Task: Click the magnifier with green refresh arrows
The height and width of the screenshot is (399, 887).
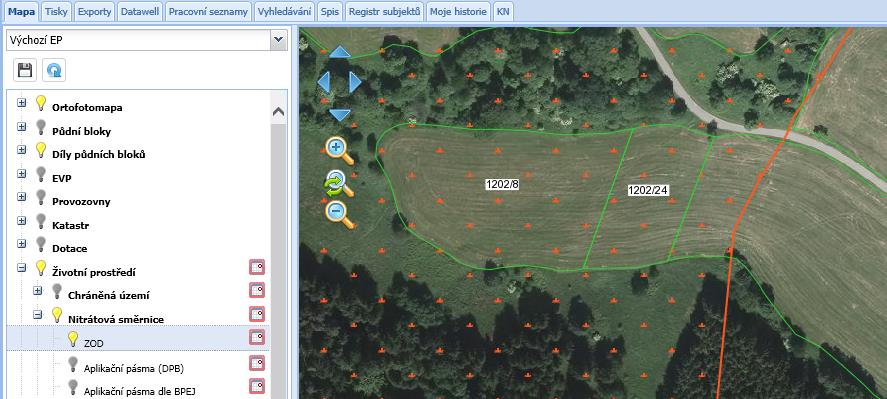Action: coord(339,183)
